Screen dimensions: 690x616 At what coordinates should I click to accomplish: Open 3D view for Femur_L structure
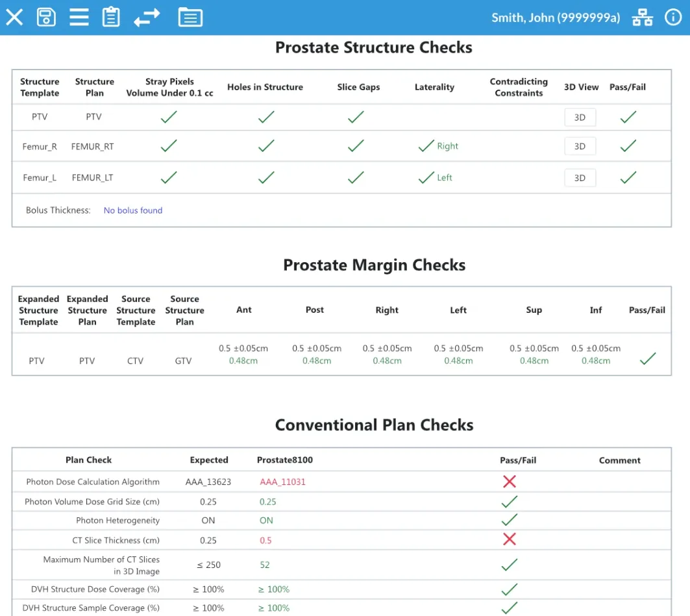click(580, 178)
